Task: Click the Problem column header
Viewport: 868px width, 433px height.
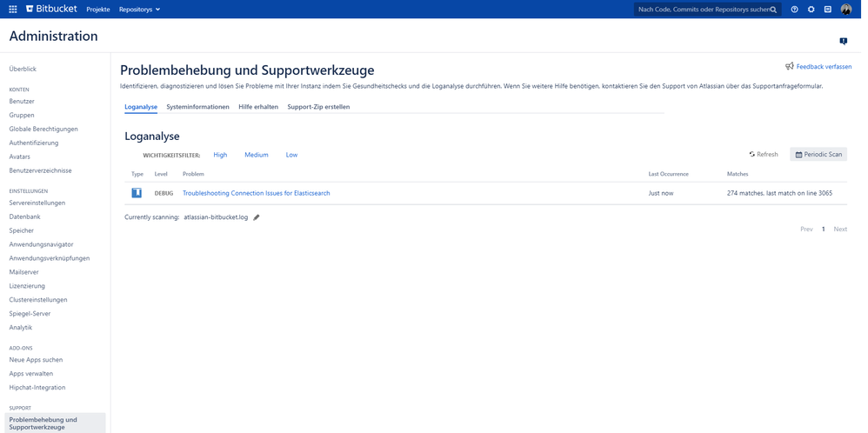Action: click(193, 174)
